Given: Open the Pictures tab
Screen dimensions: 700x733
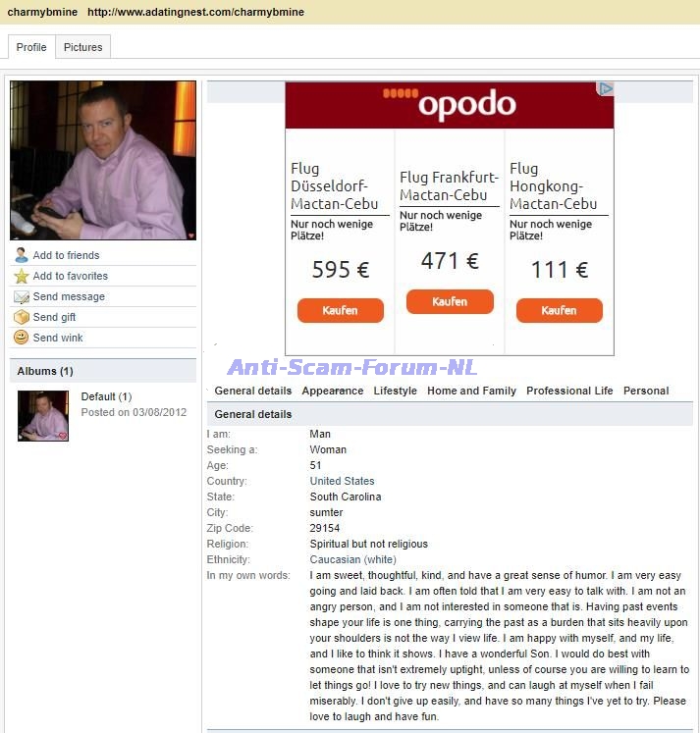Looking at the screenshot, I should pyautogui.click(x=82, y=47).
